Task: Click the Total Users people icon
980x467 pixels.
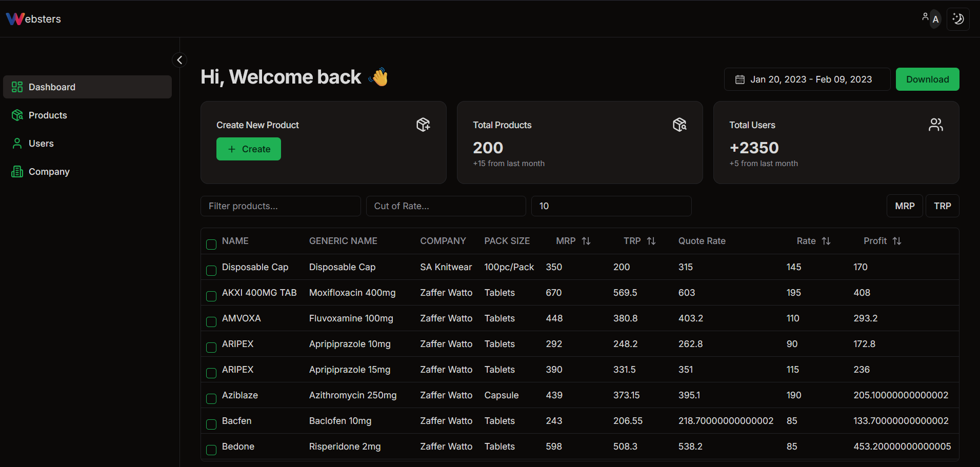Action: (x=935, y=125)
